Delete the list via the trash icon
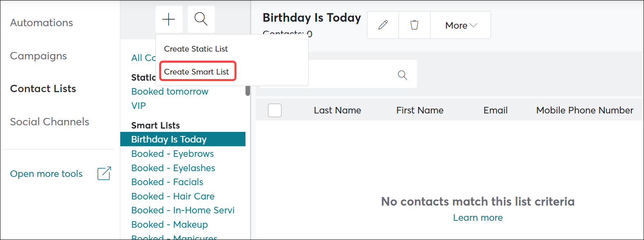Image resolution: width=644 pixels, height=240 pixels. 414,25
